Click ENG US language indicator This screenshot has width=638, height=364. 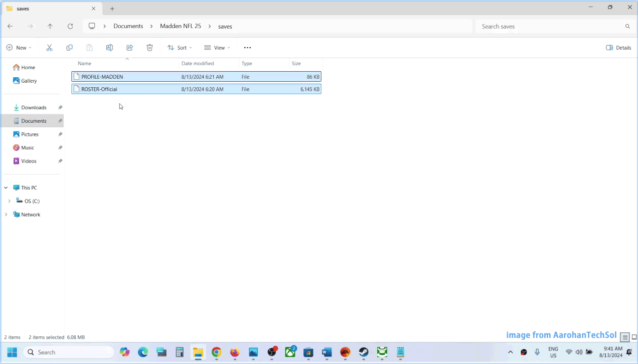coord(553,352)
